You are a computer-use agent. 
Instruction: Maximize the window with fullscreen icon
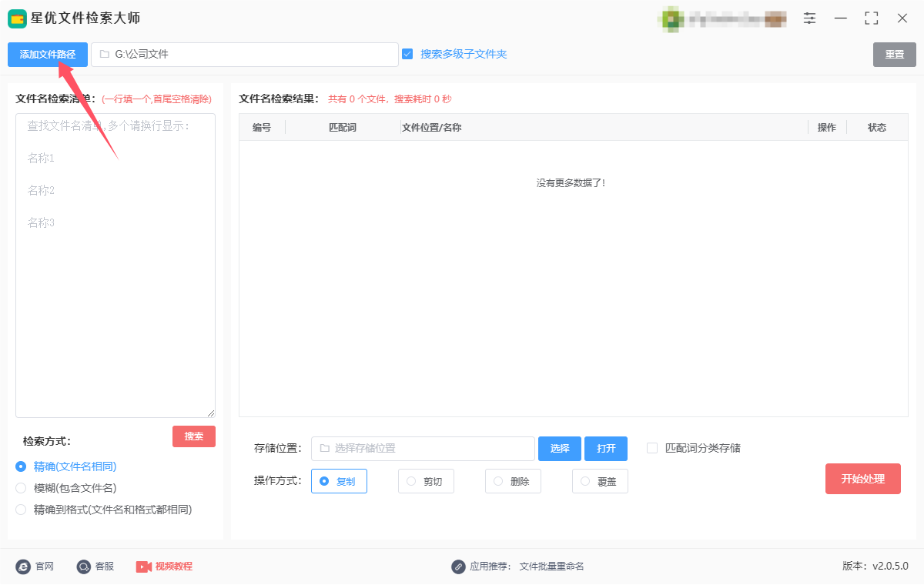click(x=872, y=18)
